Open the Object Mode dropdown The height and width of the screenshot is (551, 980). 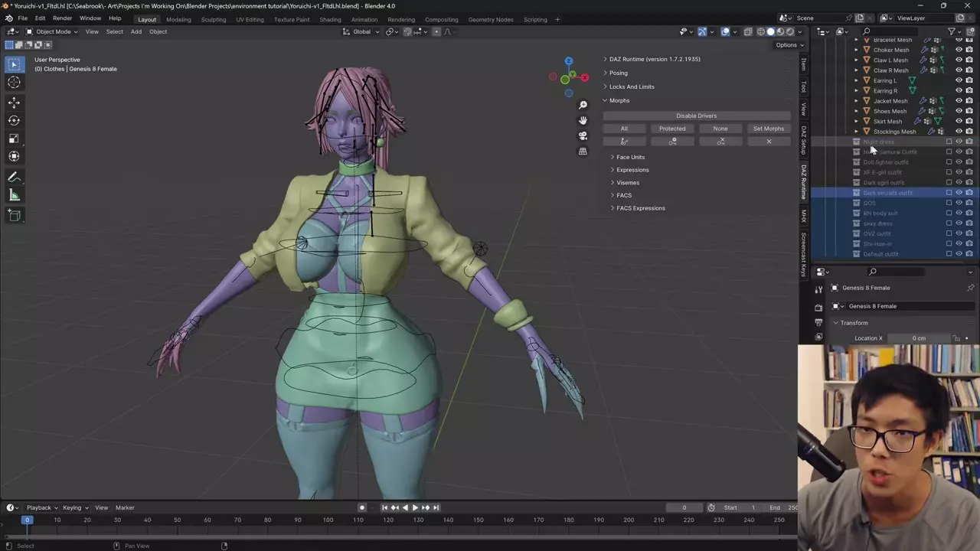coord(52,31)
